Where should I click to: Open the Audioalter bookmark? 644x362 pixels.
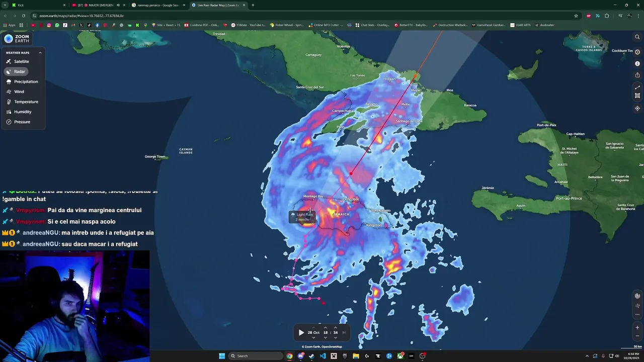click(545, 25)
